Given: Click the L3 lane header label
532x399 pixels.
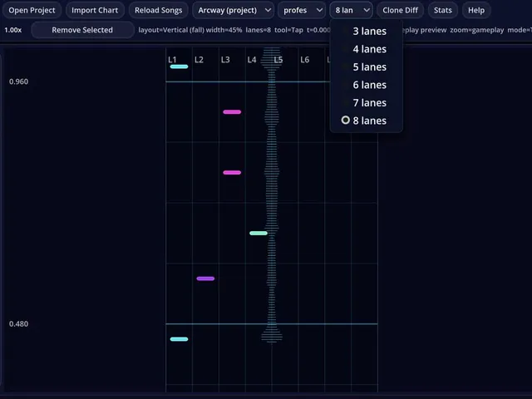Looking at the screenshot, I should 225,60.
